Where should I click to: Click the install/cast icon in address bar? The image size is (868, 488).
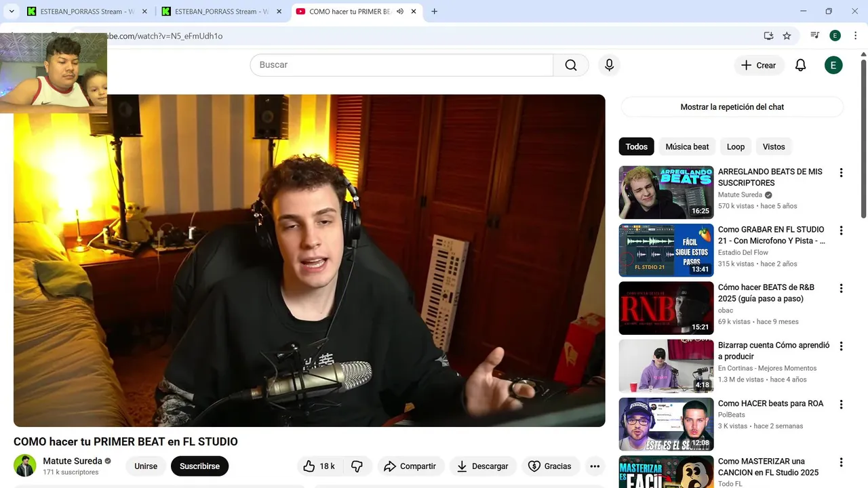point(768,36)
